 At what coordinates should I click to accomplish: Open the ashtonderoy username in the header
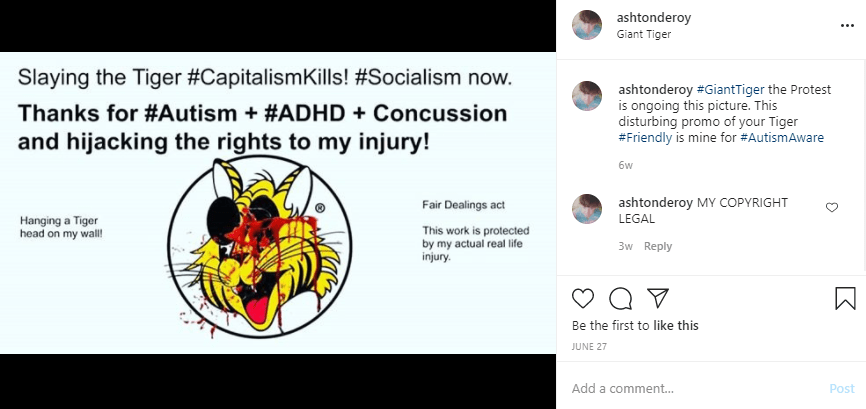tap(652, 18)
